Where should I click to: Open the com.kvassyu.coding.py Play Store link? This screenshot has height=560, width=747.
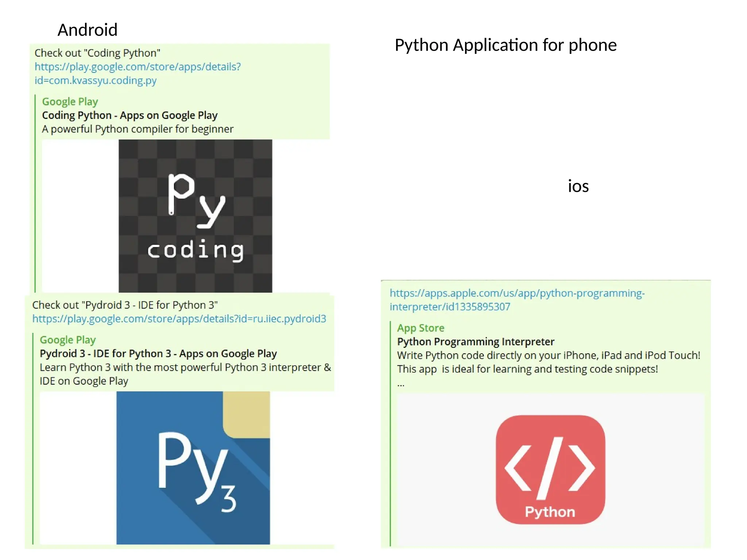click(x=138, y=73)
